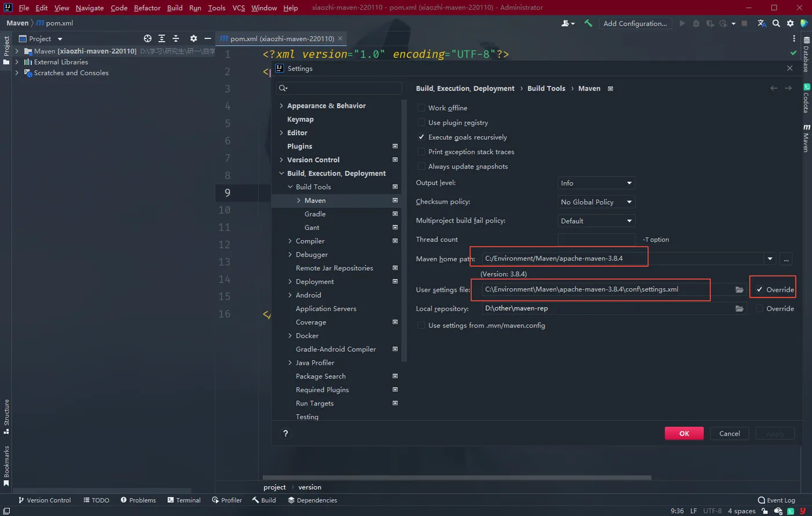Open the Checksum policy dropdown
The width and height of the screenshot is (812, 516).
[x=596, y=202]
